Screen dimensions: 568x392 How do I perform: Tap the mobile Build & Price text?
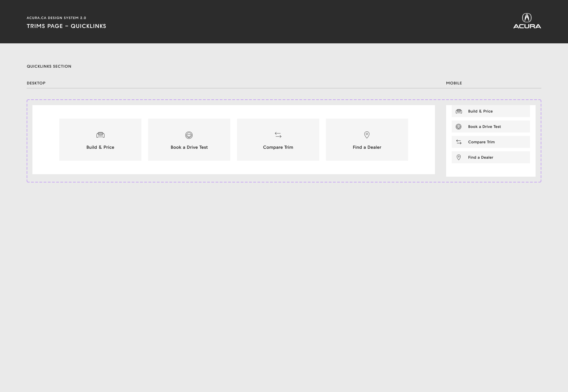pos(481,111)
